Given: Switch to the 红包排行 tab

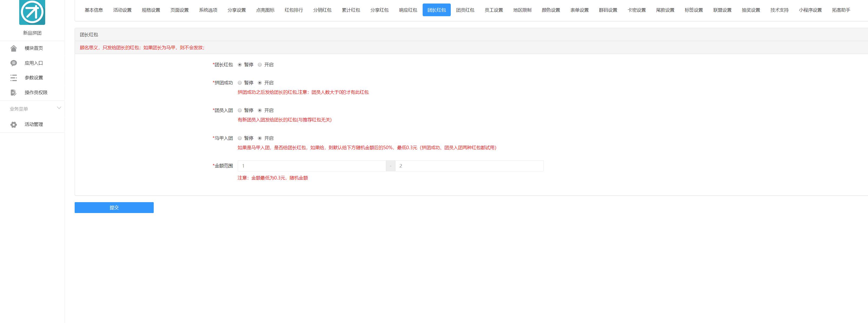Looking at the screenshot, I should pyautogui.click(x=294, y=10).
